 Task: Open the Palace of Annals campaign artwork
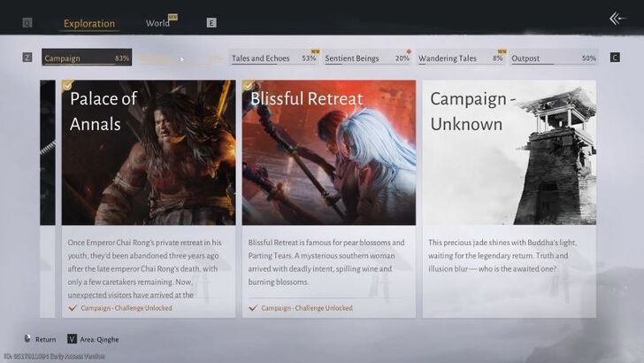[x=149, y=152]
